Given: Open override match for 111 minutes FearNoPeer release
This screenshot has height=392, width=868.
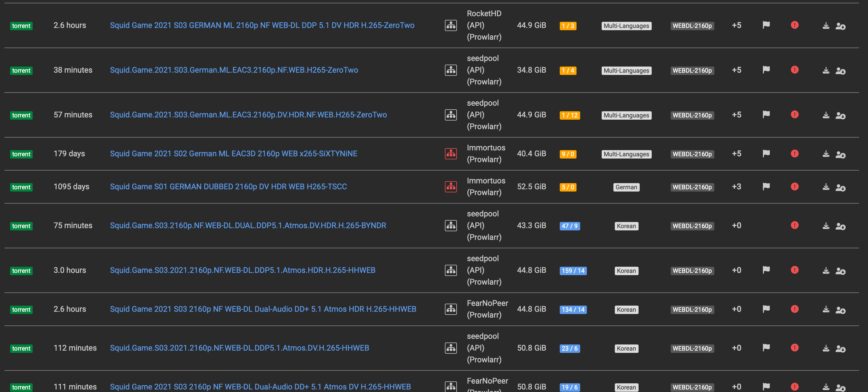Looking at the screenshot, I should coord(840,388).
